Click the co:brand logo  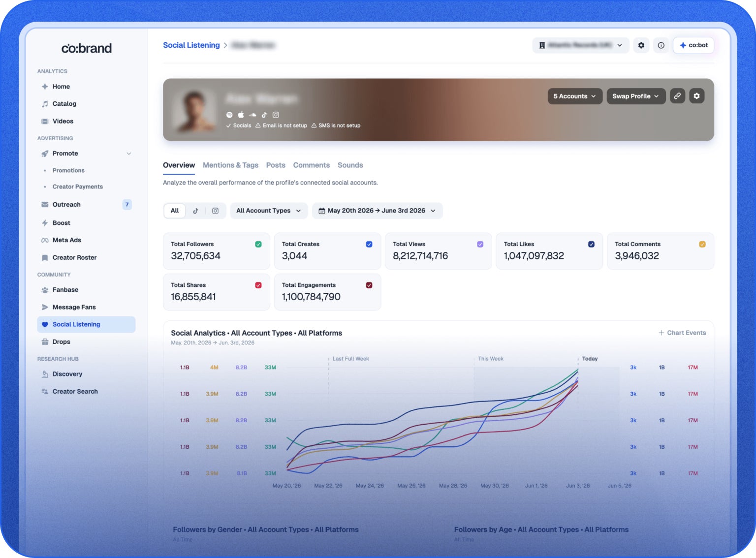[x=87, y=48]
